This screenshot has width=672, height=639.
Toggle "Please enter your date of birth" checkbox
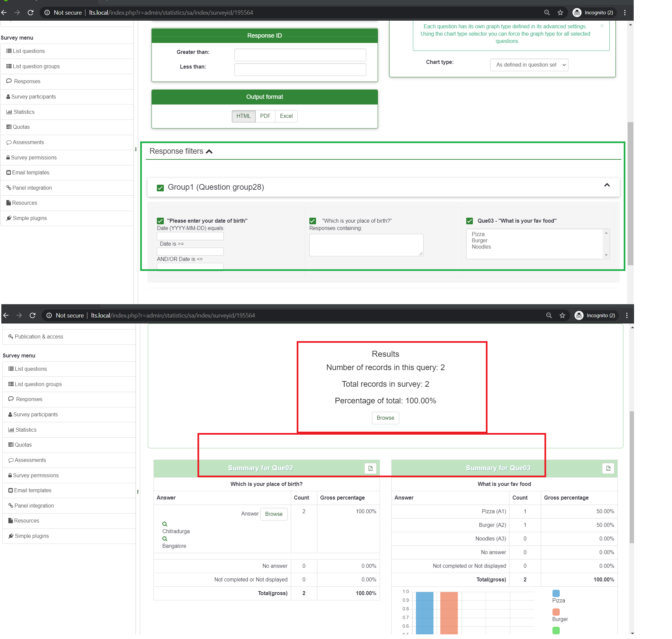pyautogui.click(x=161, y=221)
